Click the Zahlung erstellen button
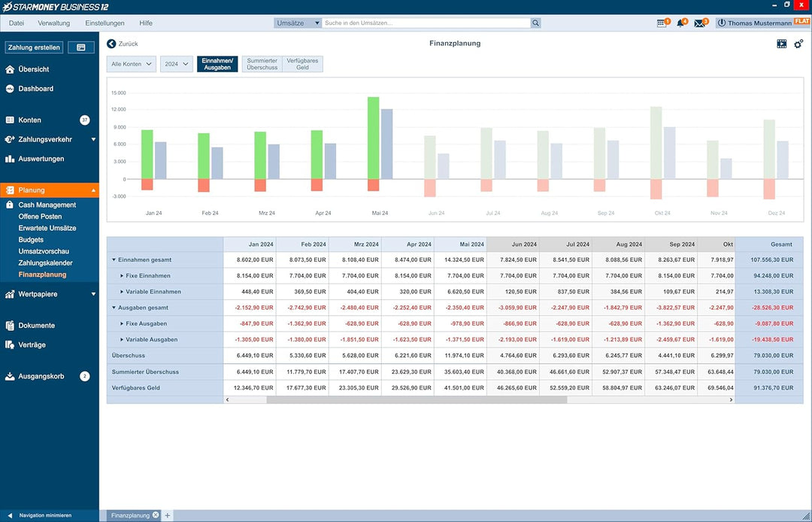Screen dimensions: 812x522 point(34,47)
